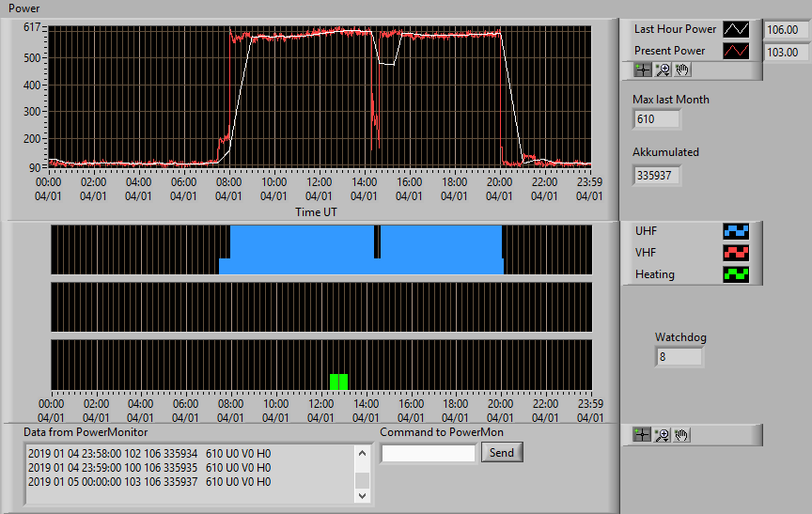Image resolution: width=812 pixels, height=514 pixels.
Task: Click the Heating legend green plot swatch
Action: coord(736,274)
